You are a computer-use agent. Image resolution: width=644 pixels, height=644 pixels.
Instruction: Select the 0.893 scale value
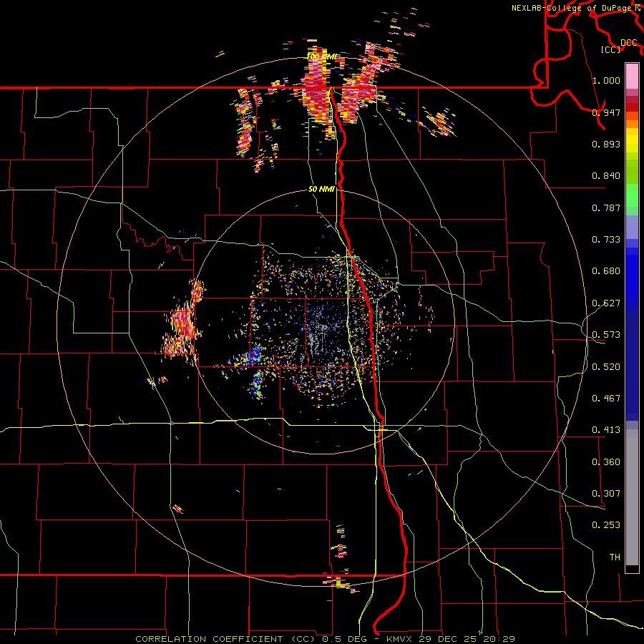(x=606, y=144)
